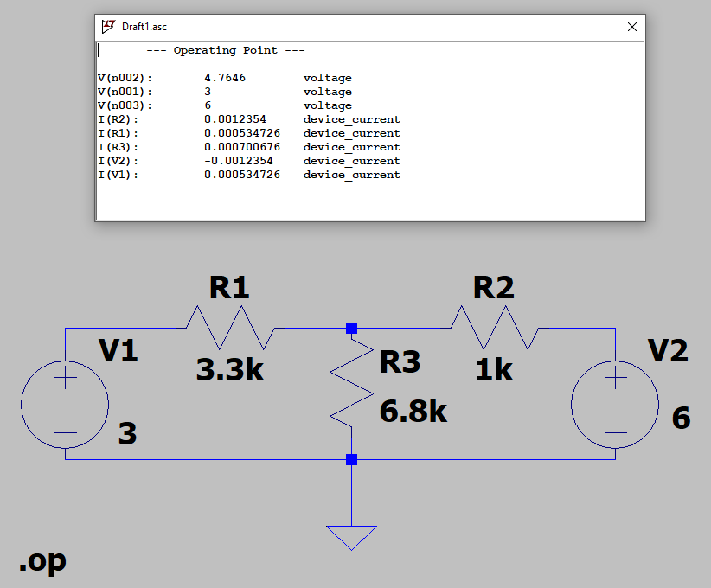Click the ground symbol triangle

[351, 538]
